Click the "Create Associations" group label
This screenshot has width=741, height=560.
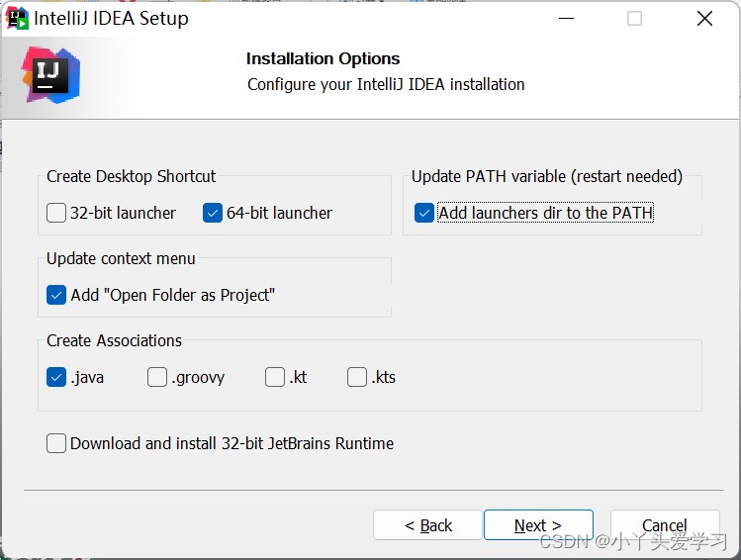(114, 340)
